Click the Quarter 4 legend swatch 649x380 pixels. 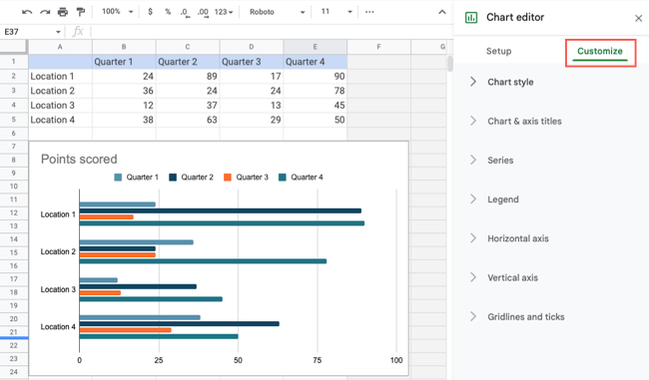click(282, 177)
